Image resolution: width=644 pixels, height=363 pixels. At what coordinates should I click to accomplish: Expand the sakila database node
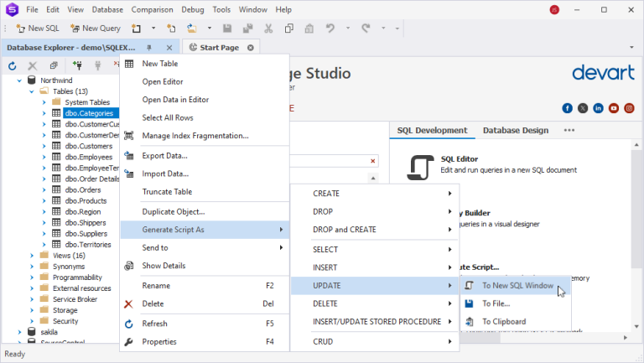pyautogui.click(x=19, y=332)
